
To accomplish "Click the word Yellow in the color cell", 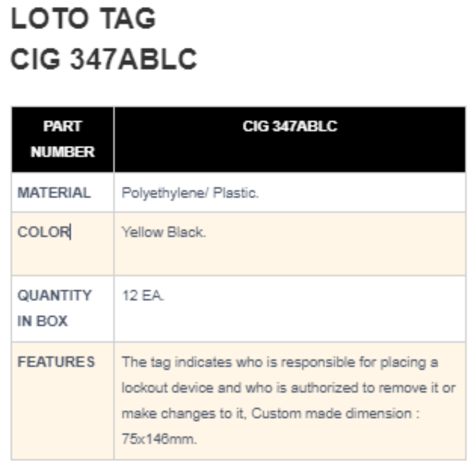I will click(142, 232).
